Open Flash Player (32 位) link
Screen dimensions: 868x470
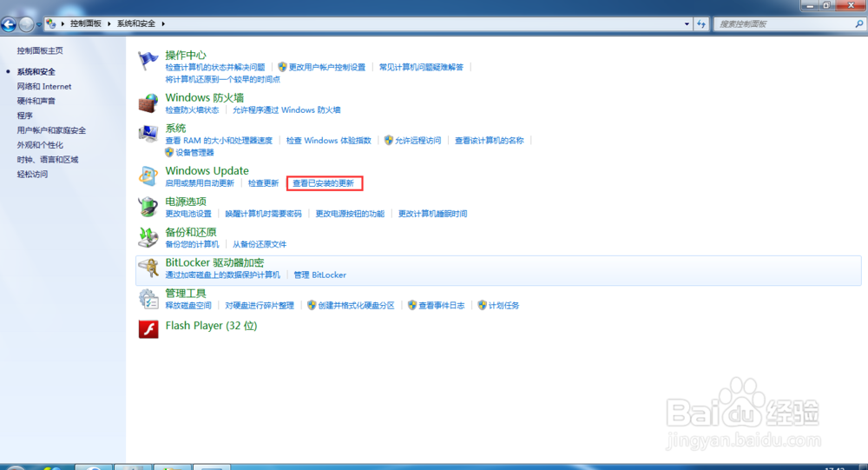click(x=211, y=326)
